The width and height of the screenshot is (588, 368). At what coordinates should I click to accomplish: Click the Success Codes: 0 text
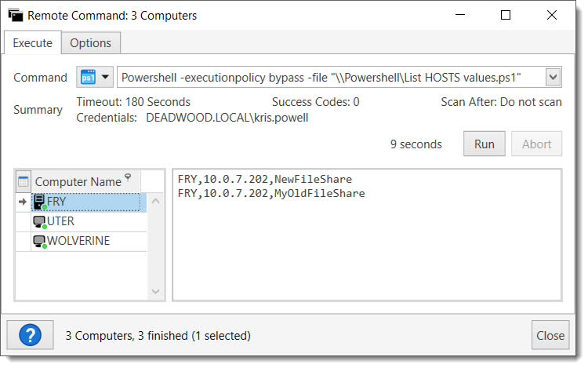tap(315, 102)
